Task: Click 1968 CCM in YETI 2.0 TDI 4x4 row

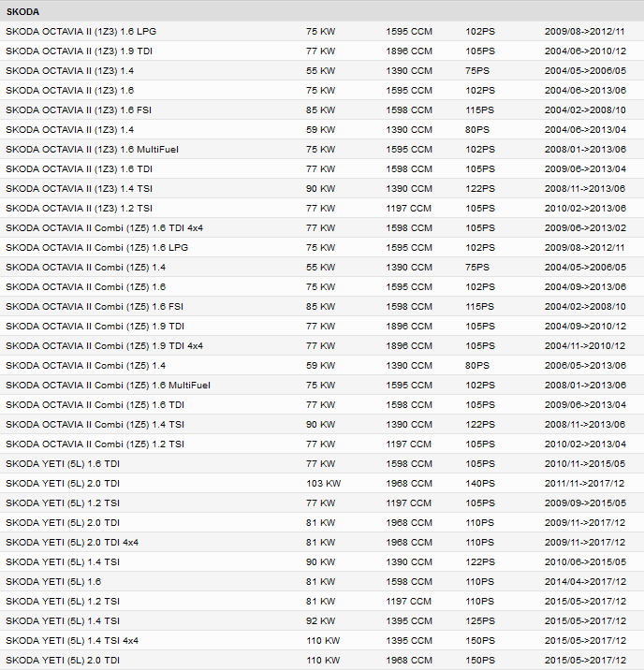Action: coord(409,543)
